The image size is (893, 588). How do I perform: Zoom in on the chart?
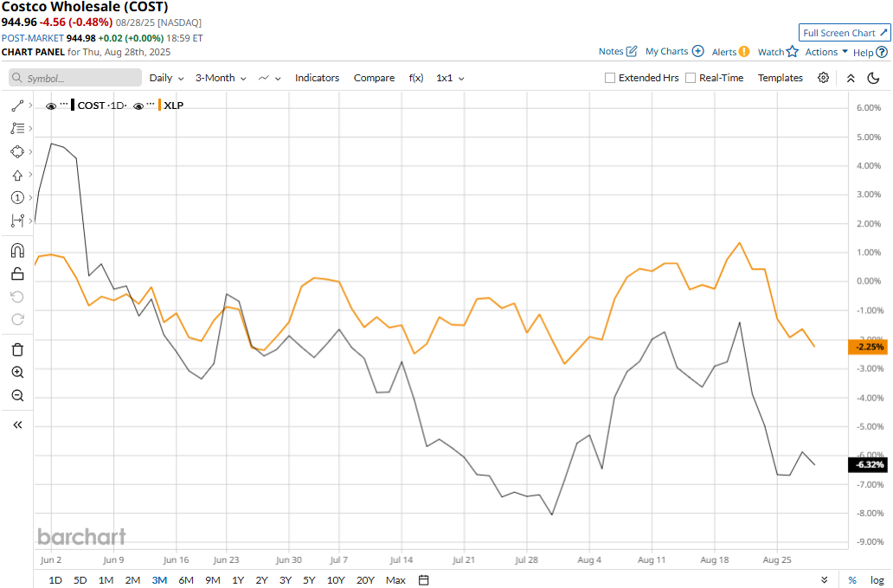click(x=17, y=373)
